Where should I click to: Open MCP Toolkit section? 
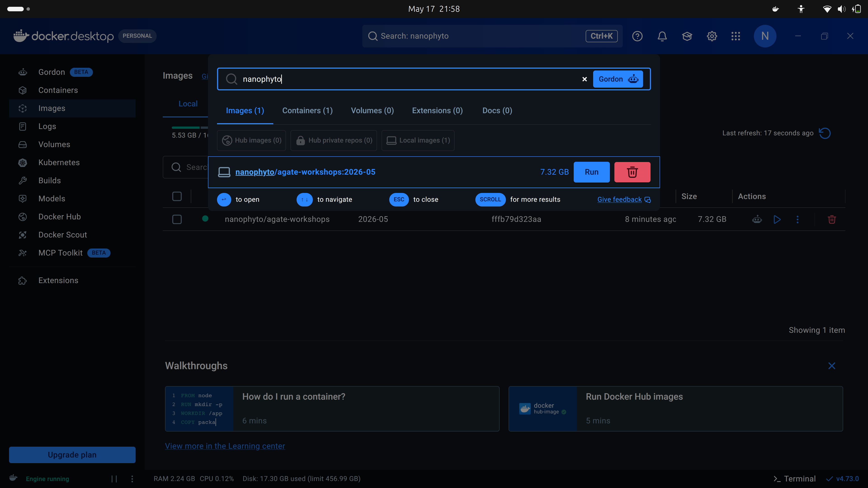(72, 253)
